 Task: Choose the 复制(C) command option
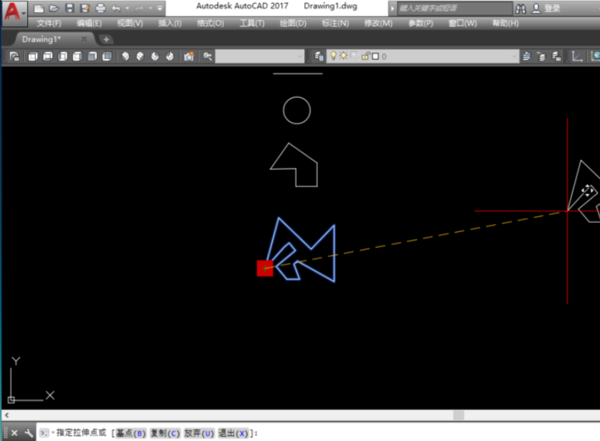click(164, 433)
